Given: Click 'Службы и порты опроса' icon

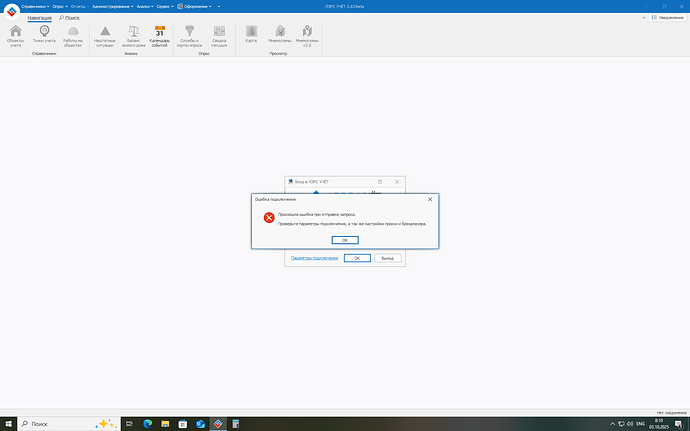Looking at the screenshot, I should 191,35.
